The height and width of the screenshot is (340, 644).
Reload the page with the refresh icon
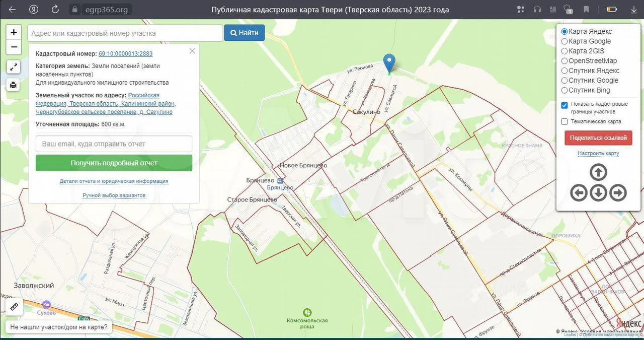(55, 10)
